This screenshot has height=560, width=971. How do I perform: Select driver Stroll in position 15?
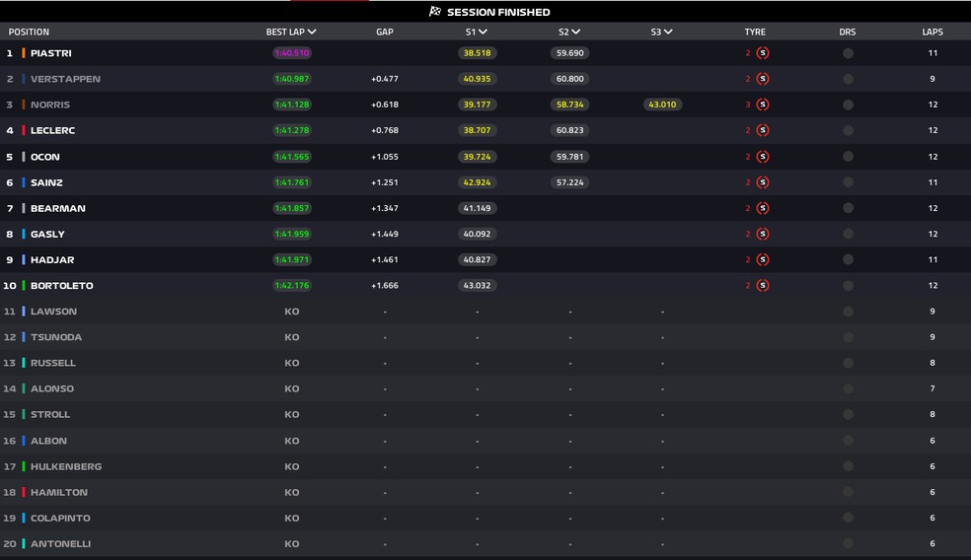(x=50, y=415)
